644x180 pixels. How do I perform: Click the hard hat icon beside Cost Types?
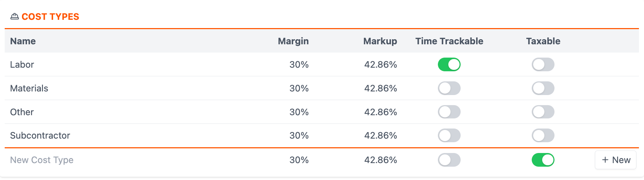(14, 17)
